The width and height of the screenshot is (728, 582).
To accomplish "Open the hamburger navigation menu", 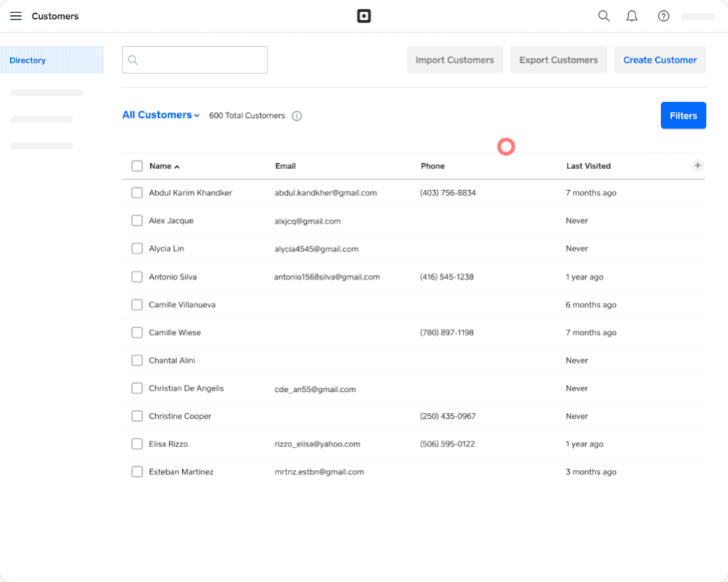I will tap(16, 16).
